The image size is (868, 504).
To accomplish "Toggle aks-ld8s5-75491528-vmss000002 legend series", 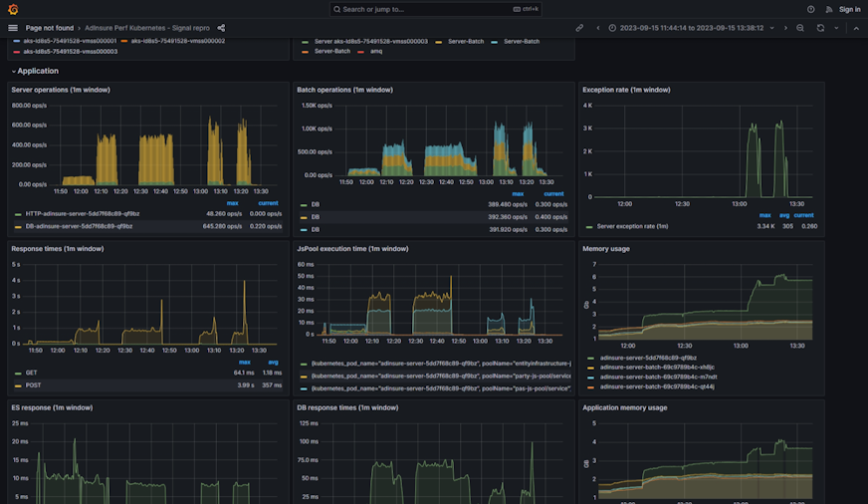I will click(178, 41).
